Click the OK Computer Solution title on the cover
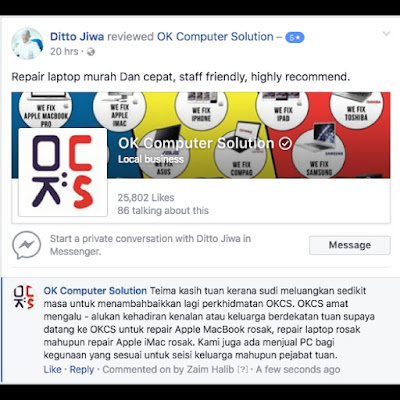Screen dimensions: 400x400 point(196,143)
